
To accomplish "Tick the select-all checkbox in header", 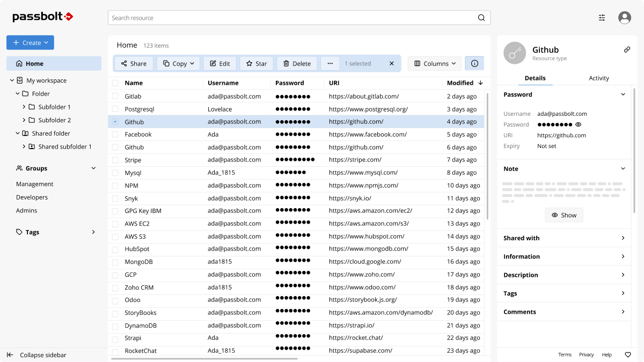I will (x=115, y=83).
